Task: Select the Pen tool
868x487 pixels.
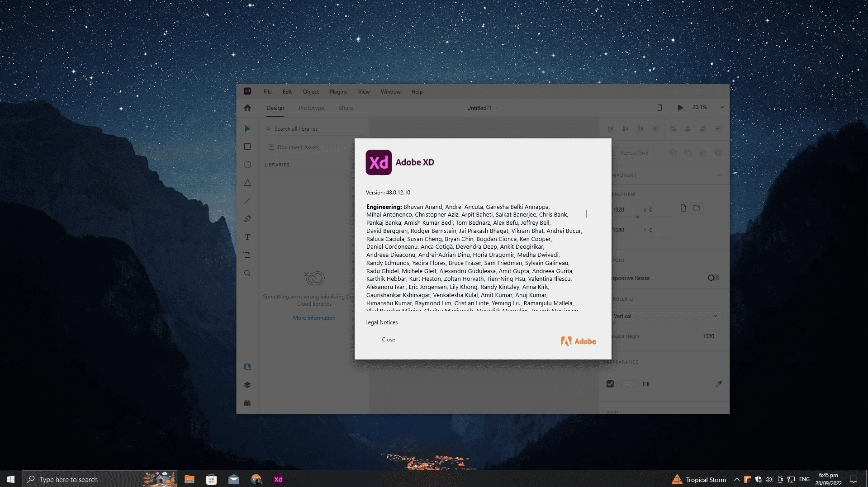Action: (x=247, y=219)
